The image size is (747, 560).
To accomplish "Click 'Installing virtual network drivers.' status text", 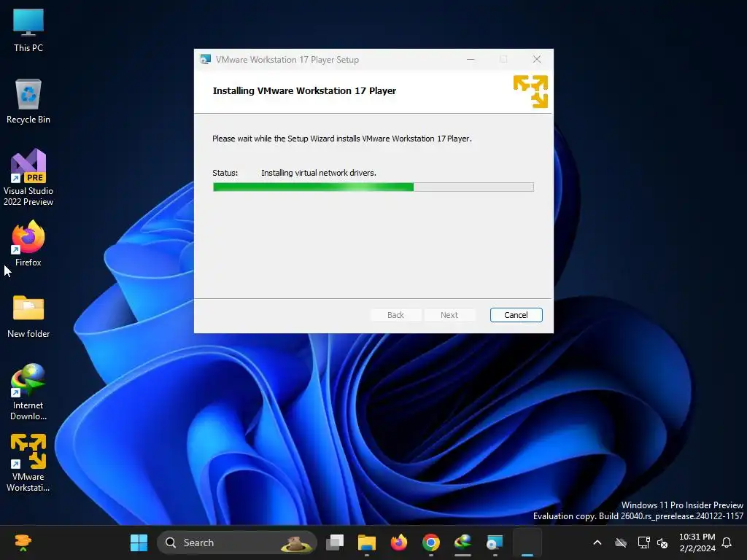I will click(x=319, y=173).
